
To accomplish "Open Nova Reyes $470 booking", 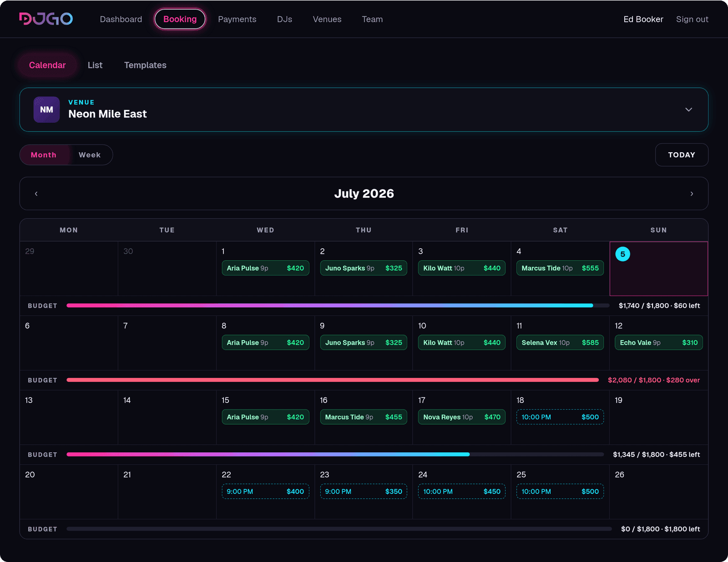I will pos(462,417).
